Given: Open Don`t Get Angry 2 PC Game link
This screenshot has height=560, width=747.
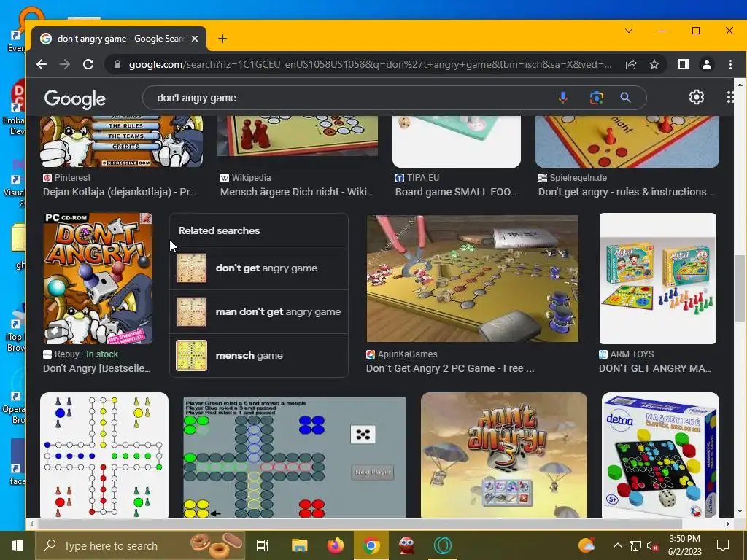Looking at the screenshot, I should pyautogui.click(x=450, y=368).
